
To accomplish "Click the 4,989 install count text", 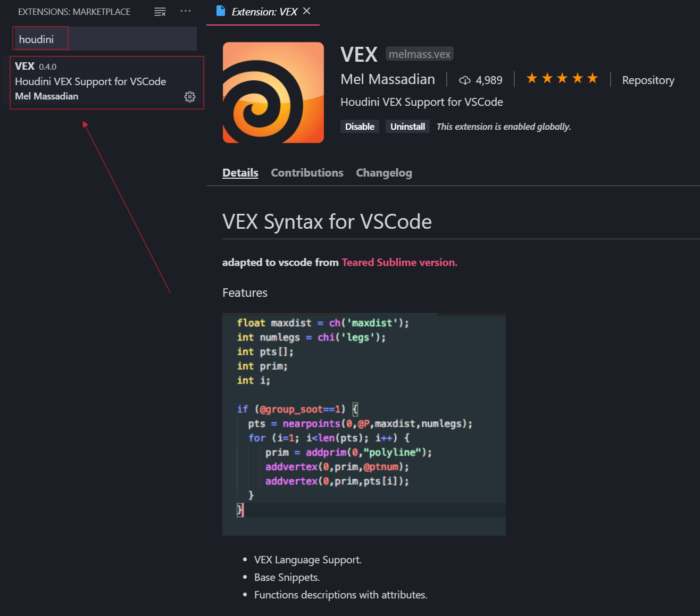I will (489, 80).
